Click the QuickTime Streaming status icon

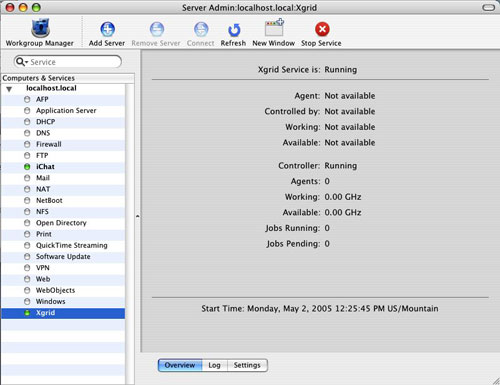coord(27,245)
